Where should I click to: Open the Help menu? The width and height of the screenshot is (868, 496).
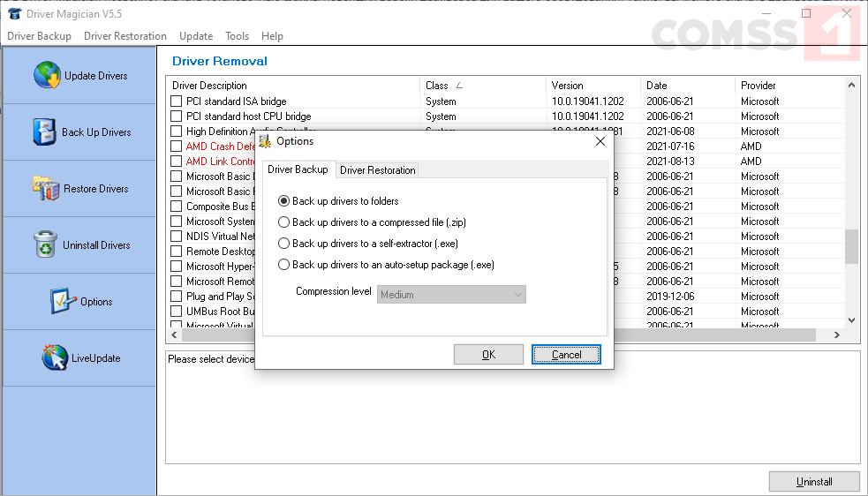[x=272, y=36]
